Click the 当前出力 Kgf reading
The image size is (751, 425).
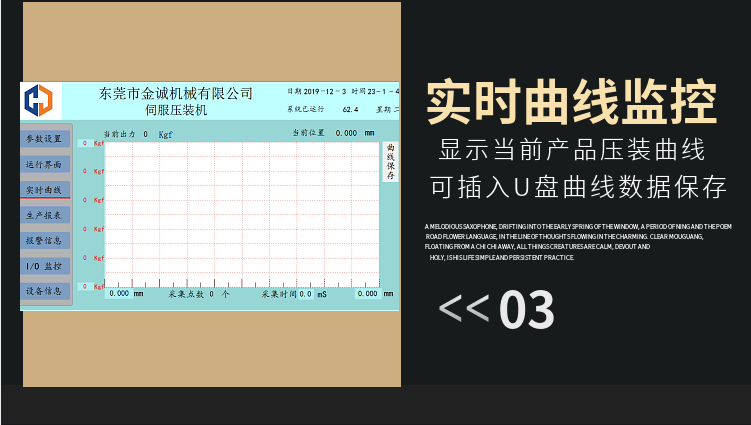pos(146,133)
